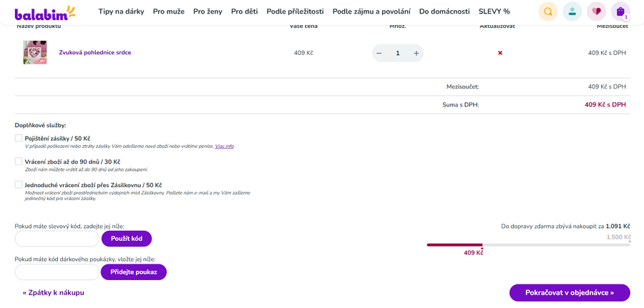Image resolution: width=644 pixels, height=308 pixels.
Task: Click the balabim logo
Action: 44,12
